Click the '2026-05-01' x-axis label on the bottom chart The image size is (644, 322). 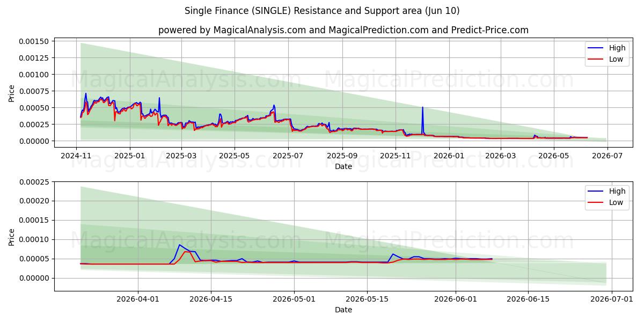[294, 299]
